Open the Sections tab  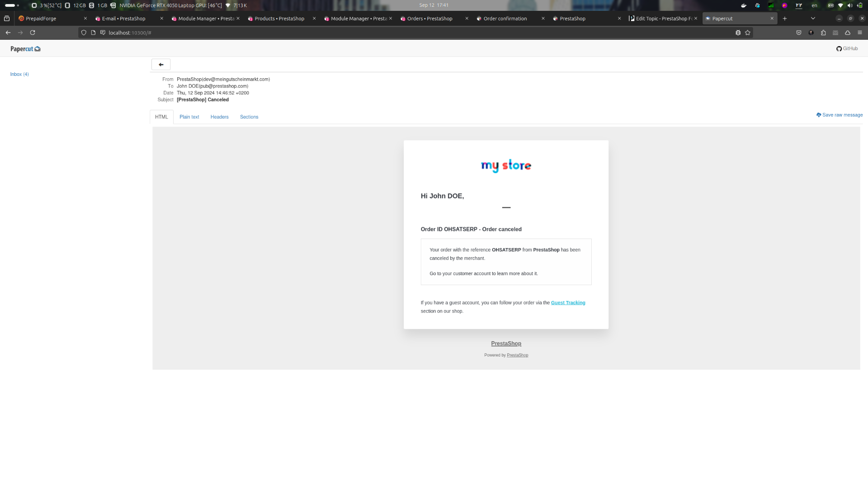[249, 117]
